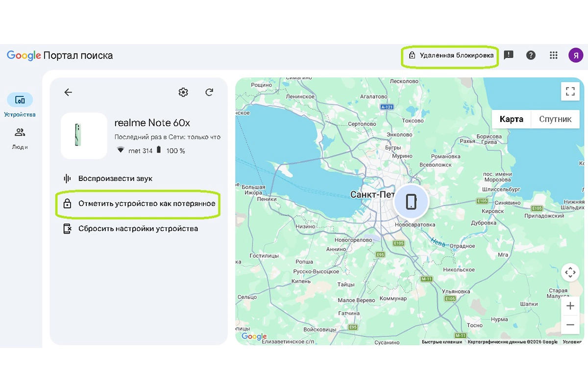The height and width of the screenshot is (392, 588).
Task: Toggle fullscreen map view
Action: (x=570, y=91)
